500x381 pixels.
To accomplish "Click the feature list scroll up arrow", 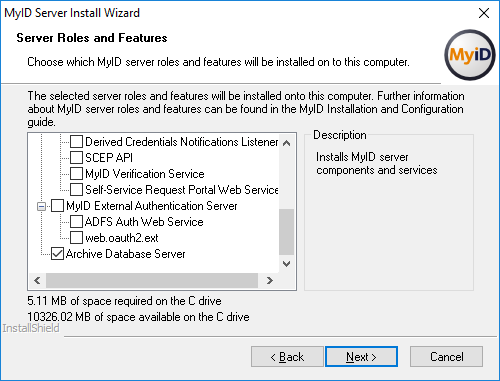I will 286,143.
